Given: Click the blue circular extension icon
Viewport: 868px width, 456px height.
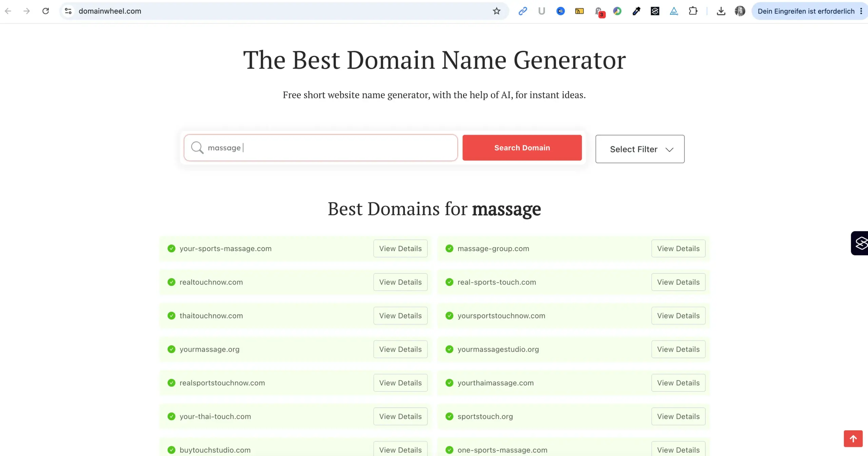Looking at the screenshot, I should [561, 11].
